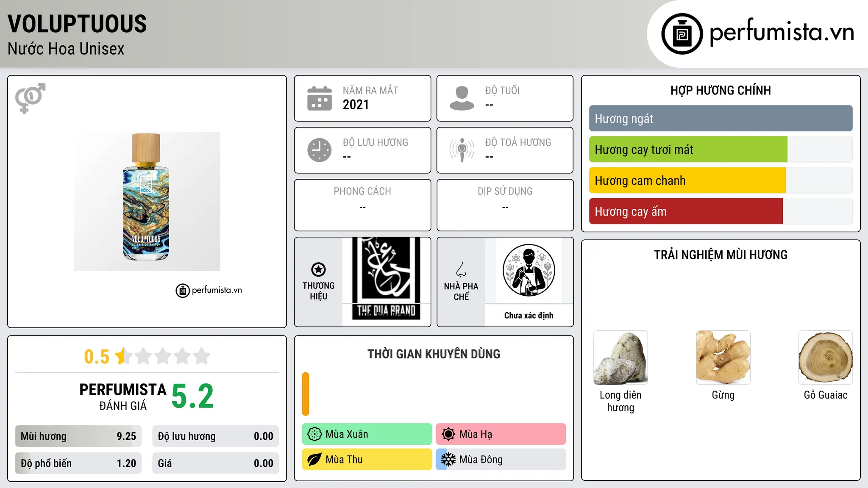Click the perfumista.vn bottle logo icon in header
This screenshot has height=488, width=868.
682,34
